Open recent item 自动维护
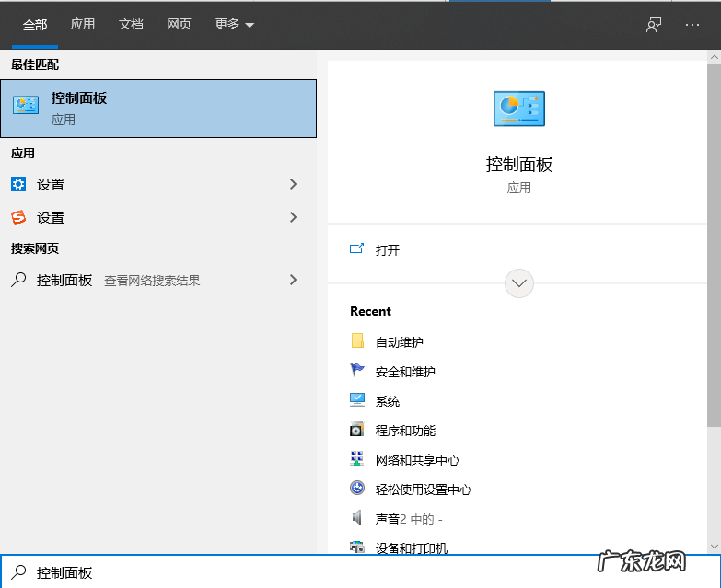The width and height of the screenshot is (721, 588). pos(399,342)
